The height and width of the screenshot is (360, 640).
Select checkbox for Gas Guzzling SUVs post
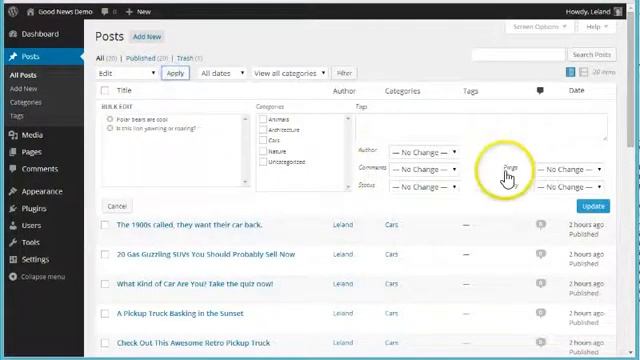105,254
